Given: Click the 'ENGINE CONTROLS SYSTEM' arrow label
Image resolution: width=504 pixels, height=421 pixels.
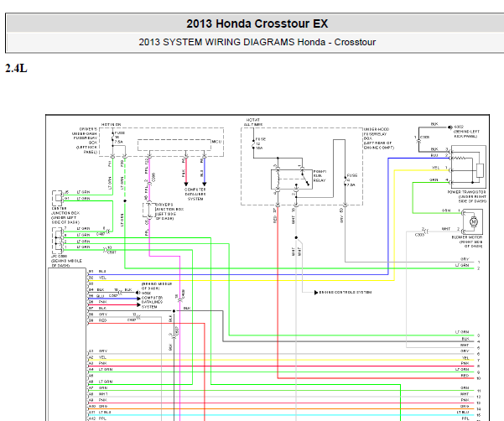Looking at the screenshot, I should tap(345, 293).
